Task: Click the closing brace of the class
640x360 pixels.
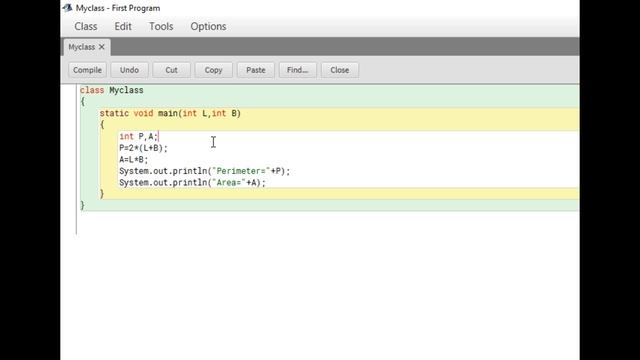Action: click(82, 205)
